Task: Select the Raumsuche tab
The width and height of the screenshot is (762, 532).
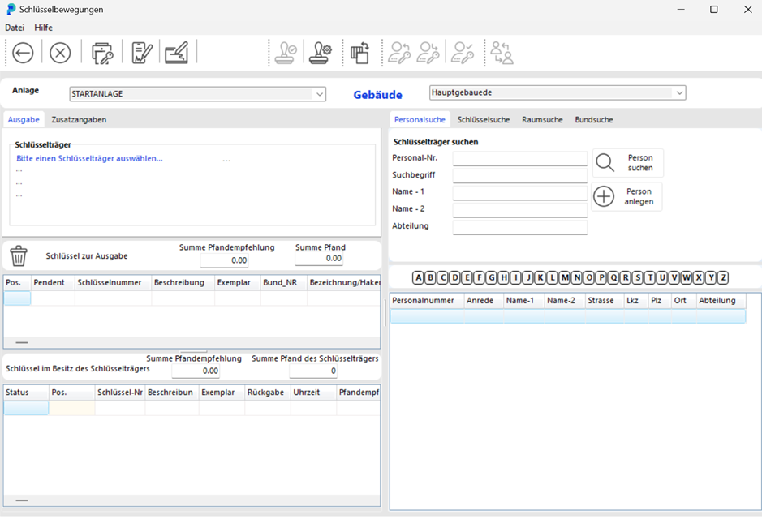Action: pos(542,120)
